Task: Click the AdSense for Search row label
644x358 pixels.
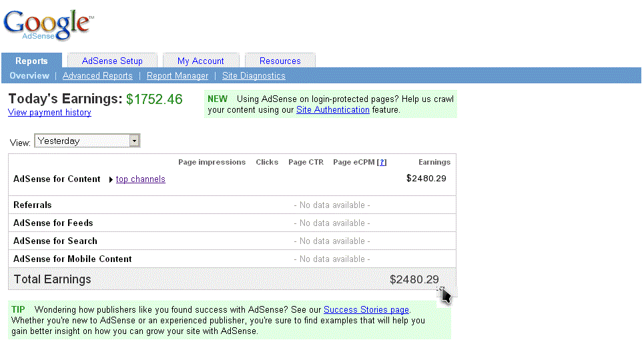Action: 55,241
